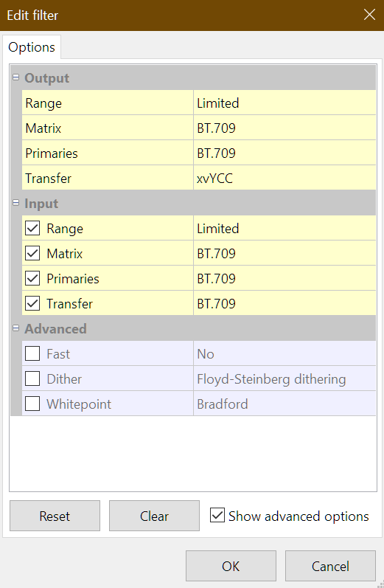Uncheck the Input Transfer checkbox
Viewport: 384px width, 588px height.
pos(32,303)
